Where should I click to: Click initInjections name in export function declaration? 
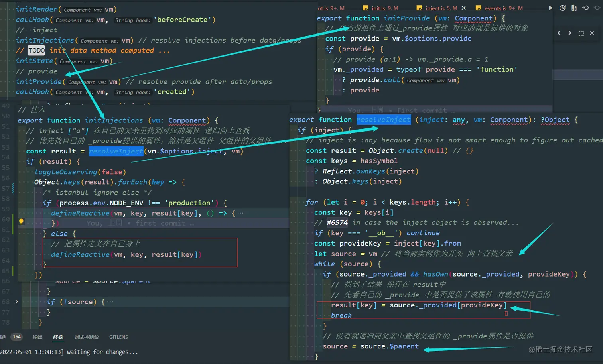114,120
